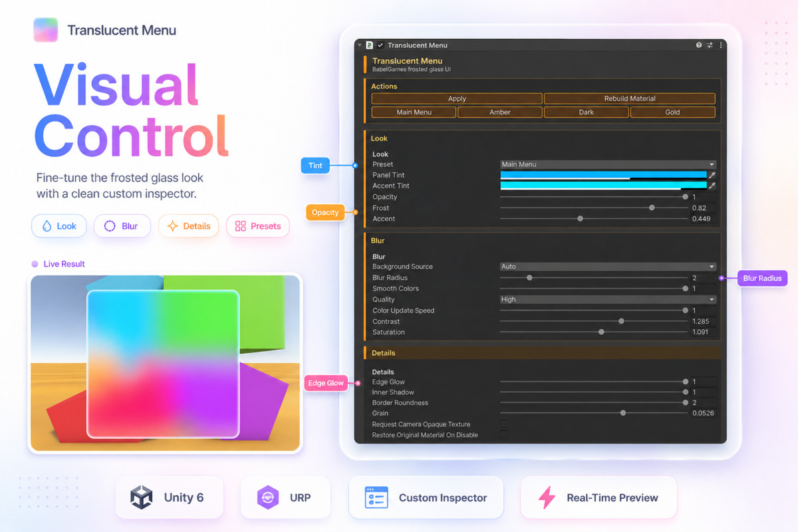
Task: Apply the Main Menu preset button
Action: tap(414, 112)
